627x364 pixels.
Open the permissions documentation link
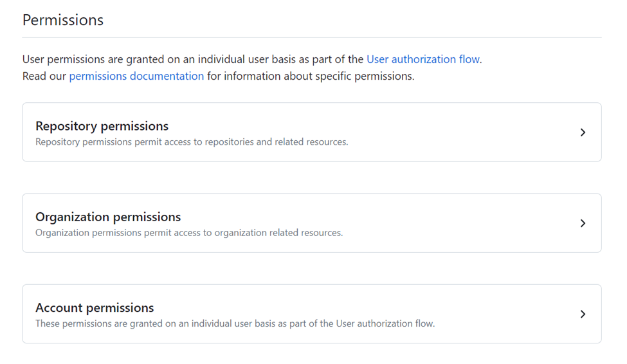[136, 76]
